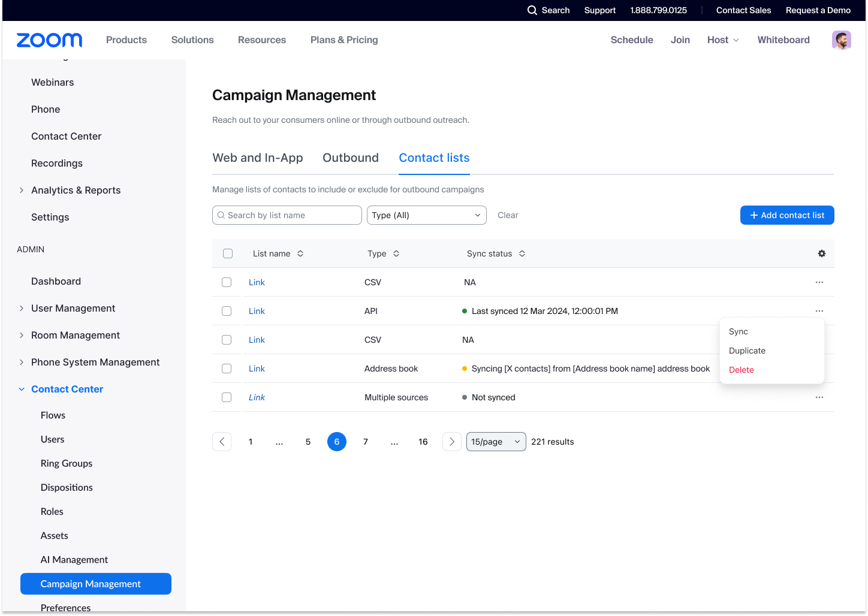Check the Address book row checkbox
Viewport: 868px width, 616px height.
click(227, 369)
